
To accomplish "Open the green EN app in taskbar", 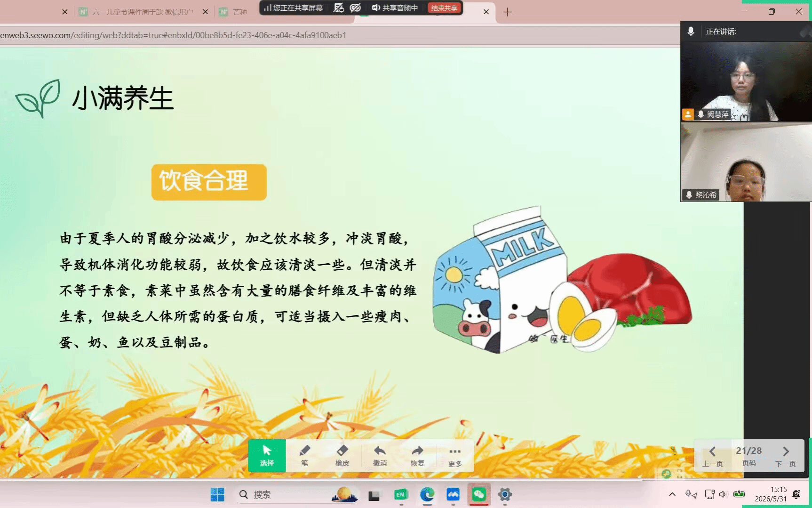I will point(400,494).
